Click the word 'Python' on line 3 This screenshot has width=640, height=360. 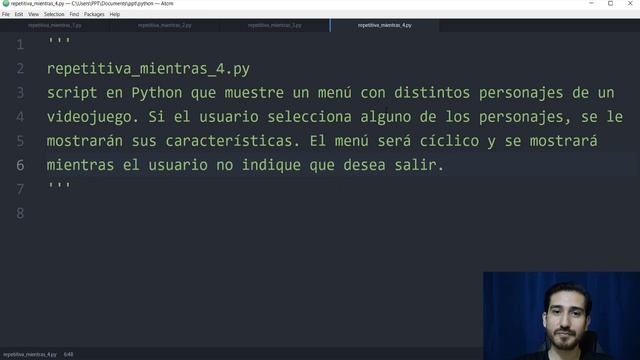tap(157, 93)
